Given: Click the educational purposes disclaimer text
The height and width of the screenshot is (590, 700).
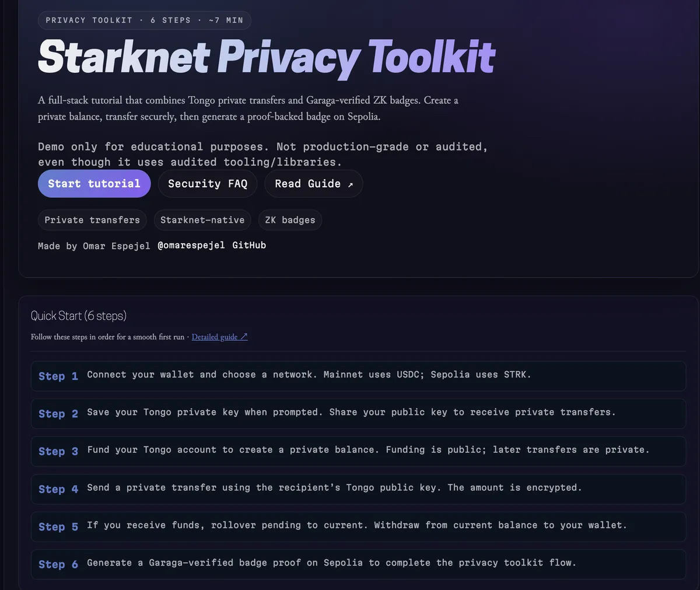Looking at the screenshot, I should click(x=262, y=154).
